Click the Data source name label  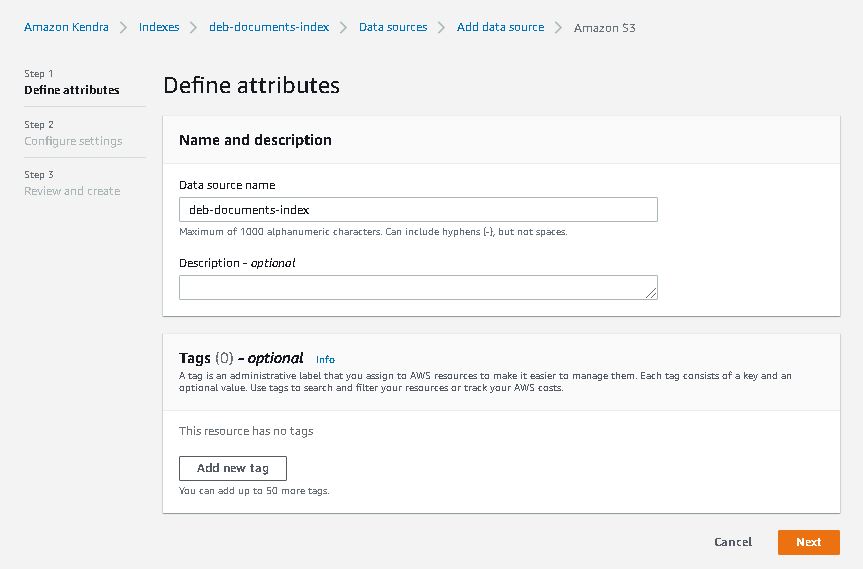tap(227, 185)
